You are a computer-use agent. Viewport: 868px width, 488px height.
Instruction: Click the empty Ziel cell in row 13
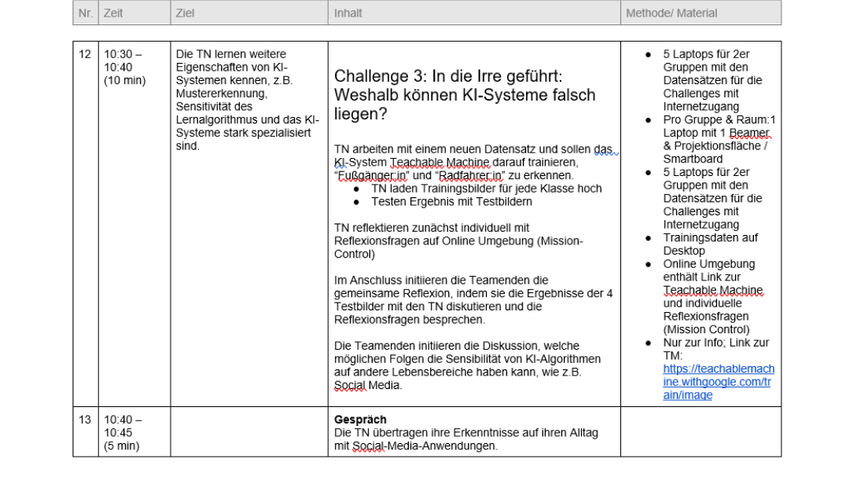(248, 431)
